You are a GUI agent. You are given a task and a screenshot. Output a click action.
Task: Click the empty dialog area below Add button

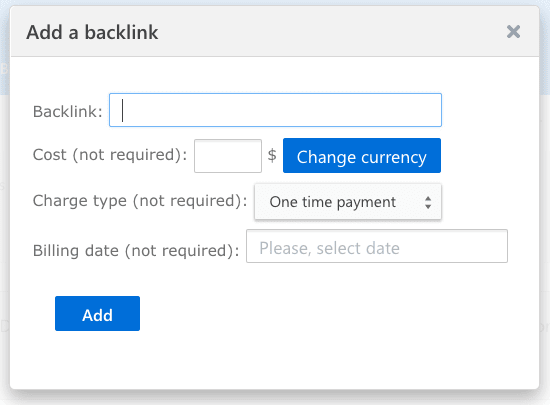[x=275, y=359]
